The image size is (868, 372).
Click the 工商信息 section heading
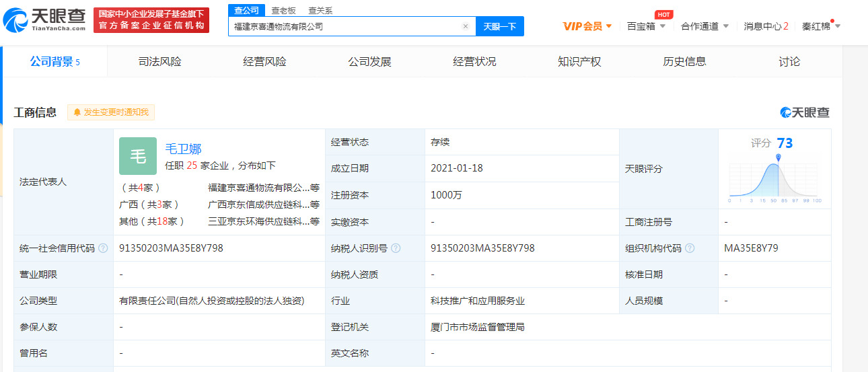pos(35,112)
